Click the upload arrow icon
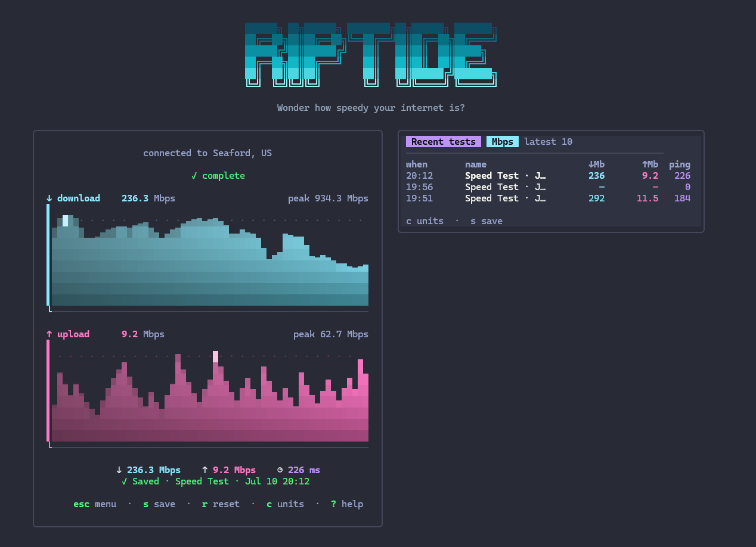 pos(49,334)
